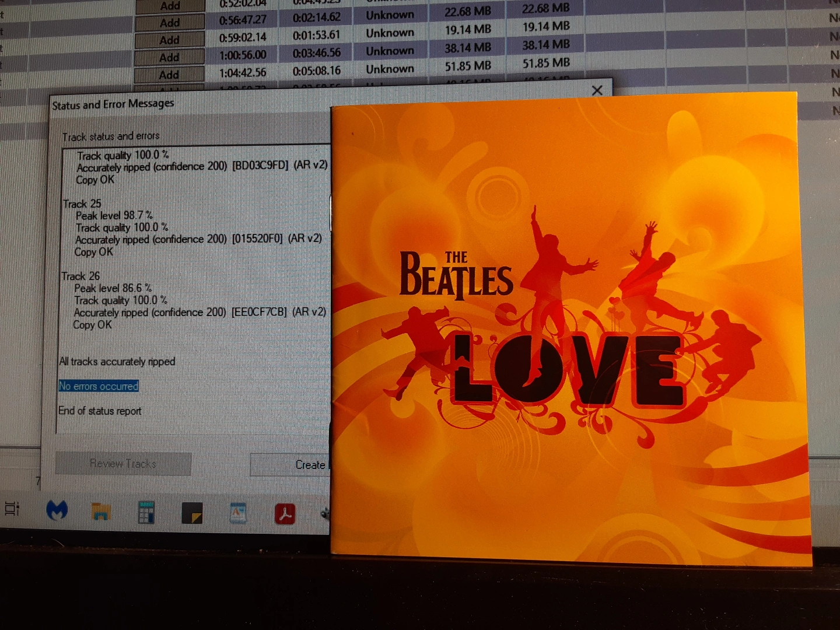The width and height of the screenshot is (840, 630).
Task: Select the 1:00:56.00 start time cell
Action: 243,55
